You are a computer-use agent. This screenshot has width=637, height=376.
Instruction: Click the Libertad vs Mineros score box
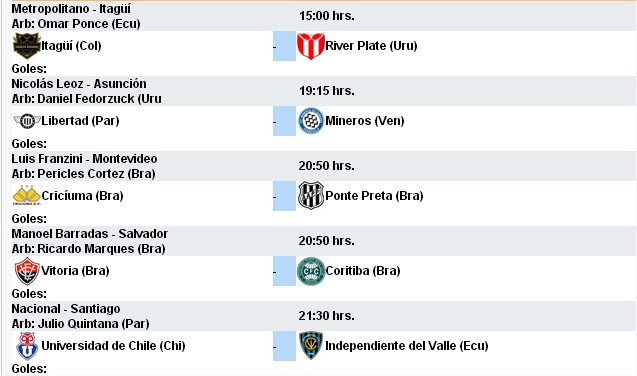click(284, 121)
